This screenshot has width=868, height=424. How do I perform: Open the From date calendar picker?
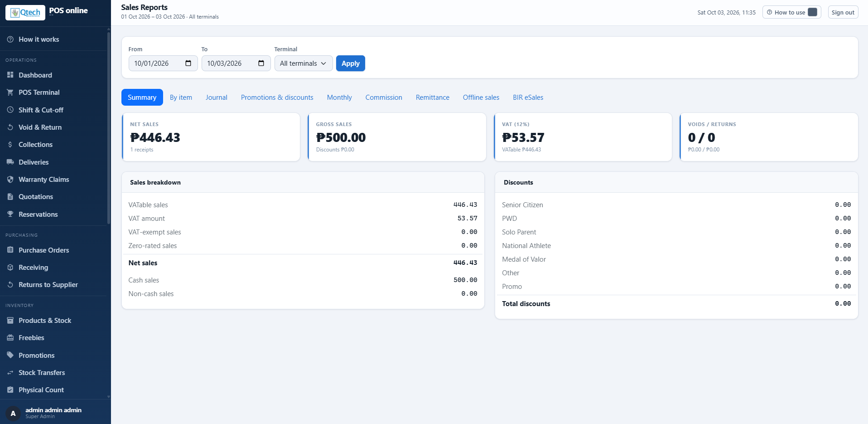(188, 63)
